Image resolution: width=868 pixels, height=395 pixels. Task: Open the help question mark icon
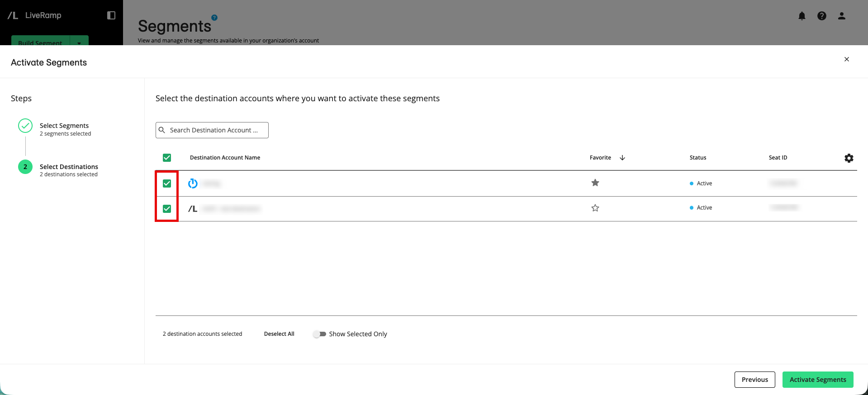[x=822, y=16]
